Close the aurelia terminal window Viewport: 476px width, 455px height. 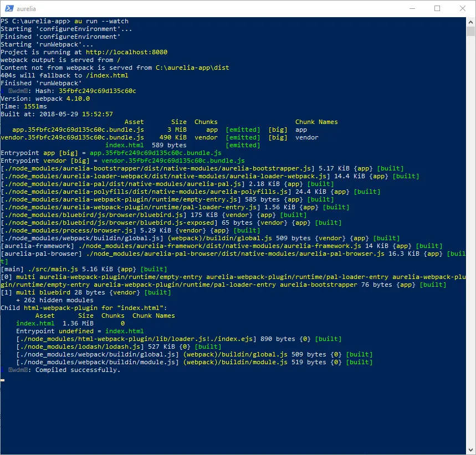pos(462,8)
